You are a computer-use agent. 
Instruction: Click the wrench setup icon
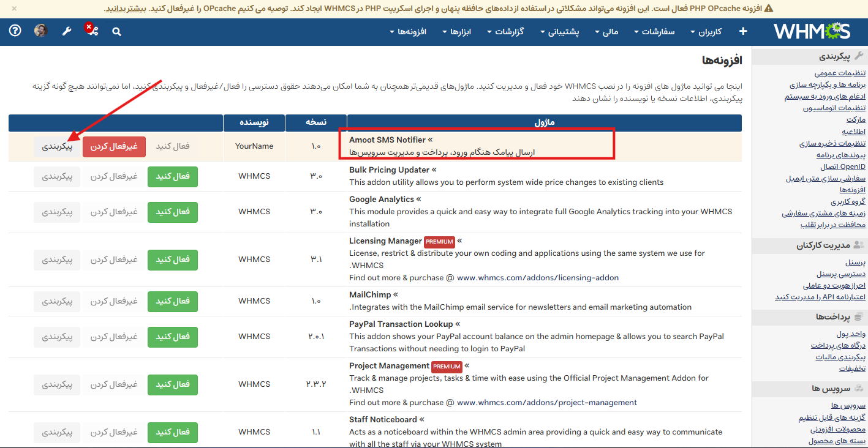click(67, 31)
